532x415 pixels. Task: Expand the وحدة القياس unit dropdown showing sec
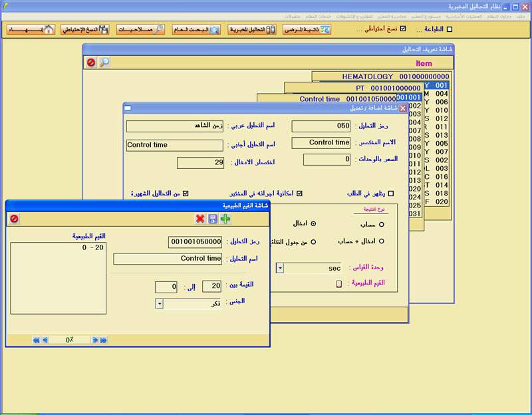click(x=280, y=268)
